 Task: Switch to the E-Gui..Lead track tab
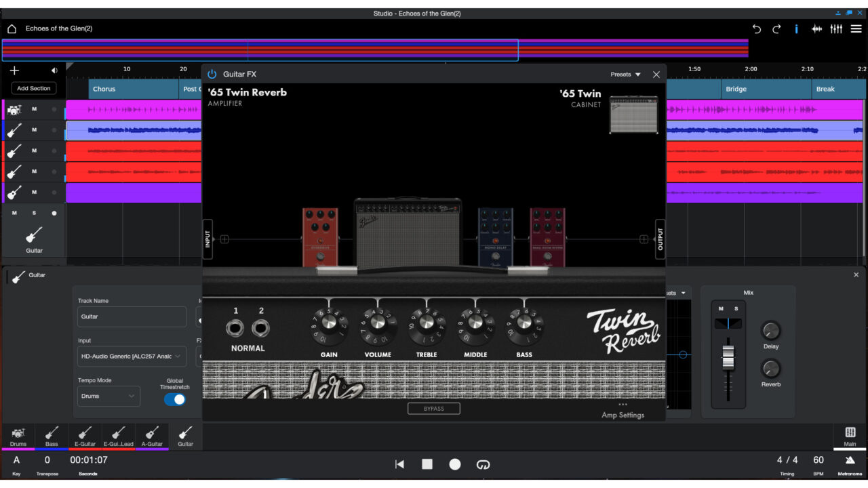(x=118, y=436)
